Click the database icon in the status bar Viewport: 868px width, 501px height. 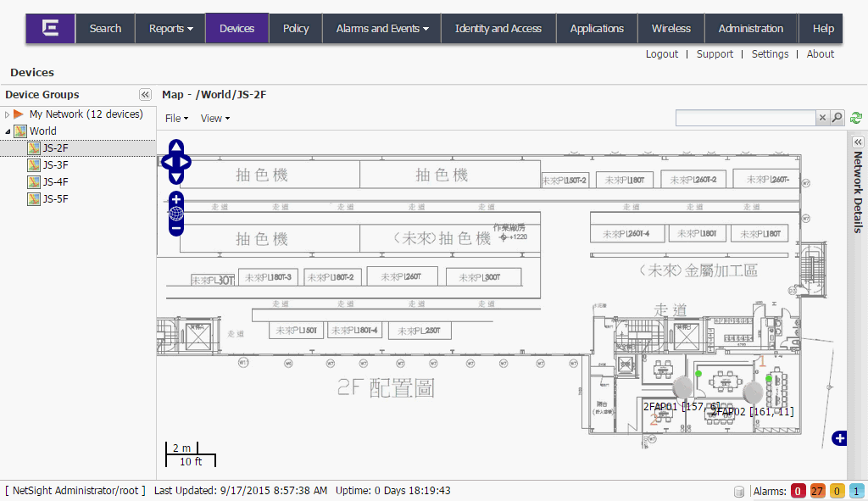(739, 491)
